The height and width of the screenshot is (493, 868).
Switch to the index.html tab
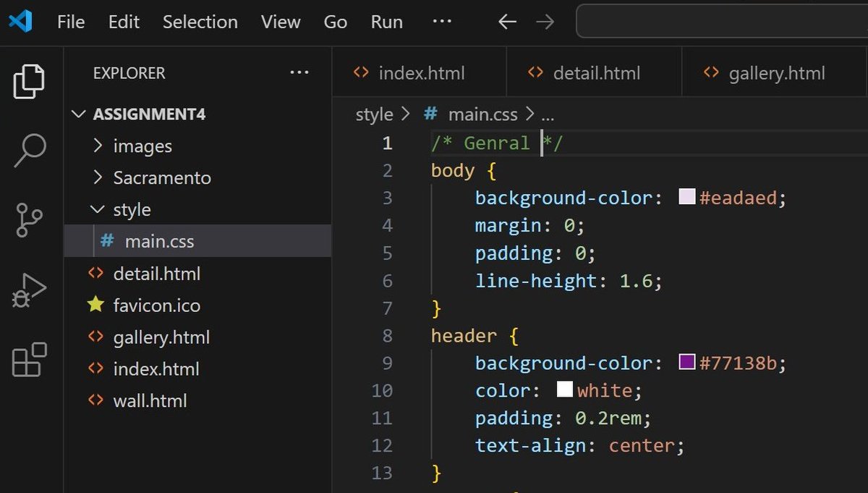click(420, 73)
